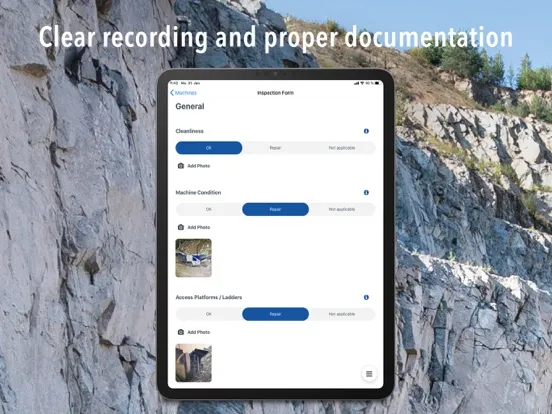Go back to Machines list

pos(183,93)
